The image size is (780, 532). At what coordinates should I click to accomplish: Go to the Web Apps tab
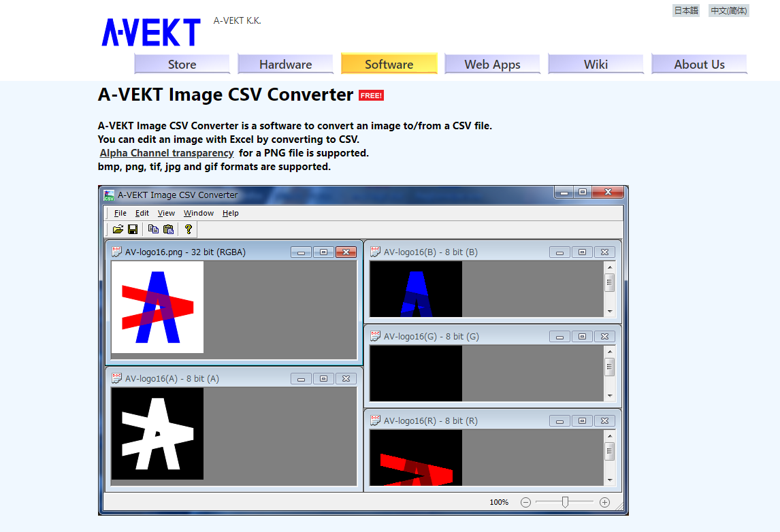point(493,64)
